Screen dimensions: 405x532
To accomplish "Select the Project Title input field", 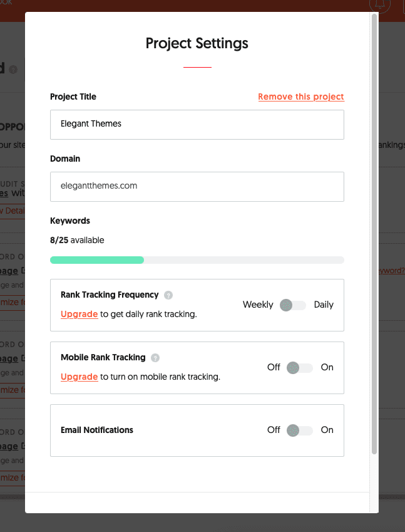I will tap(197, 125).
